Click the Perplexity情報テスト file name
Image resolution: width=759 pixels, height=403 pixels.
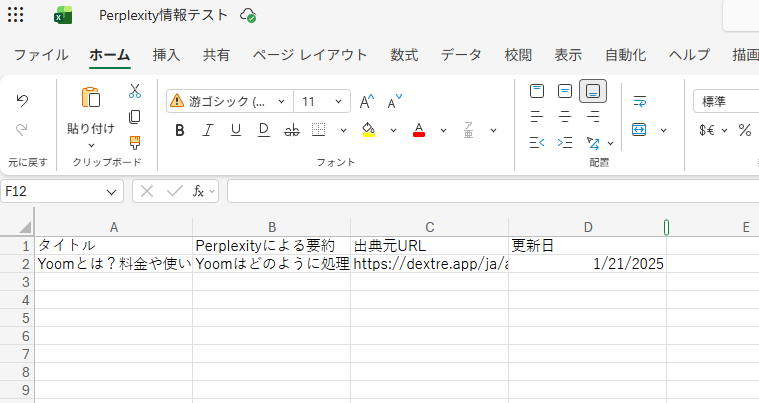point(163,15)
